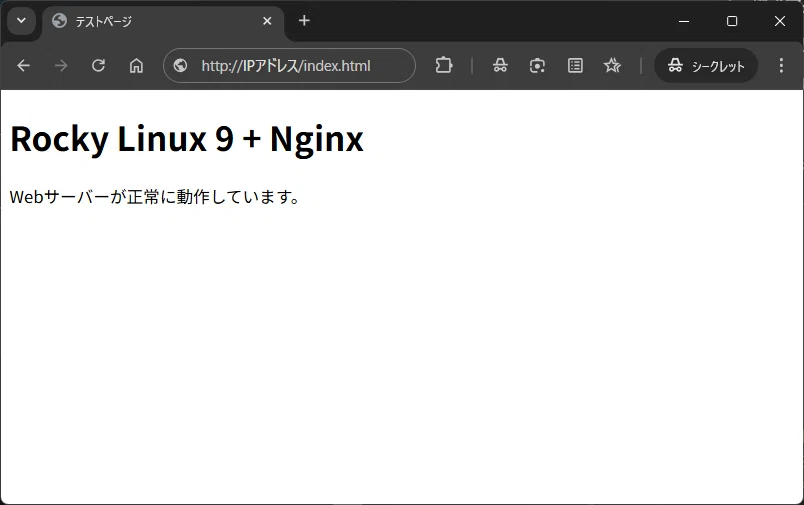Screen dimensions: 804x505
Task: Minimize the browser window
Action: pos(684,21)
